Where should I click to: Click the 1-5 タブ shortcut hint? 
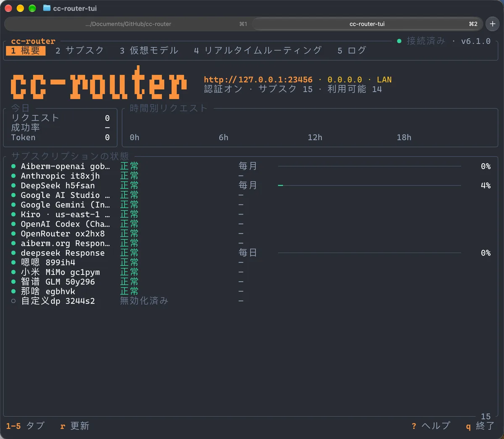tap(25, 426)
